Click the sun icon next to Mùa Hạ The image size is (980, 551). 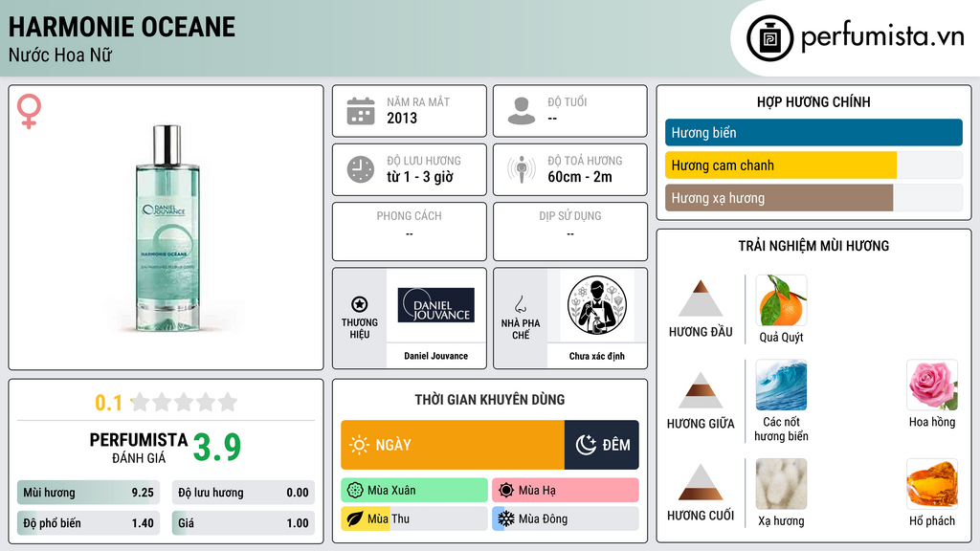(506, 491)
